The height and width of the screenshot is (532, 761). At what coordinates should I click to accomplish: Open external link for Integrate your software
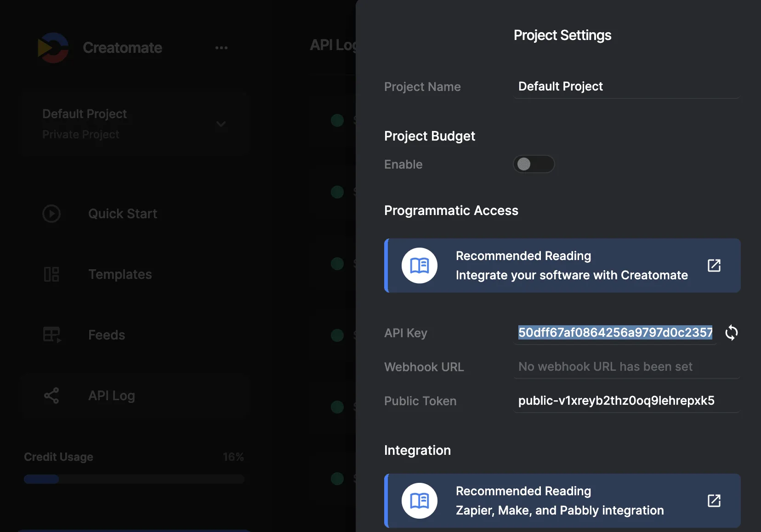[714, 266]
